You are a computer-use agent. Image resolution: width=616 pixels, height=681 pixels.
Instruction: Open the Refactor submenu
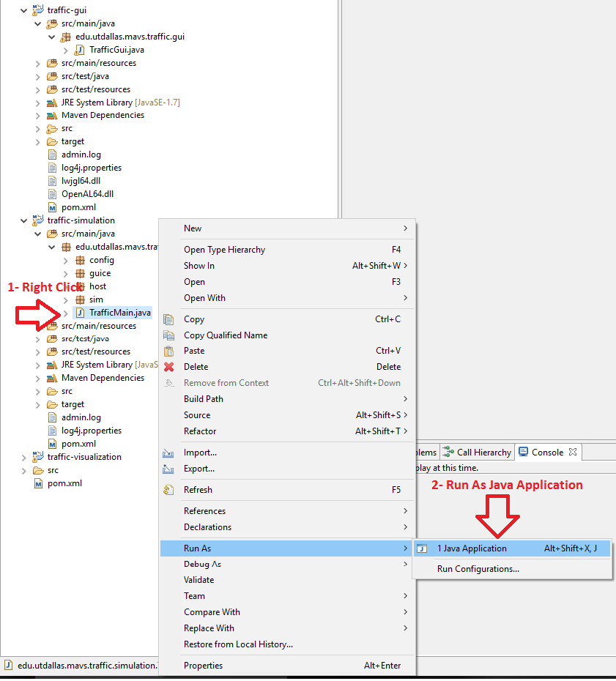pos(288,431)
